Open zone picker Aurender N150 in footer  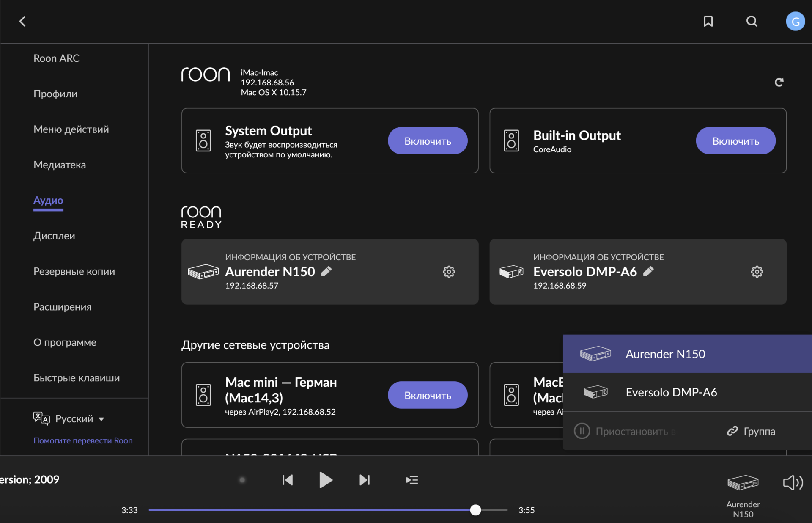tap(743, 495)
